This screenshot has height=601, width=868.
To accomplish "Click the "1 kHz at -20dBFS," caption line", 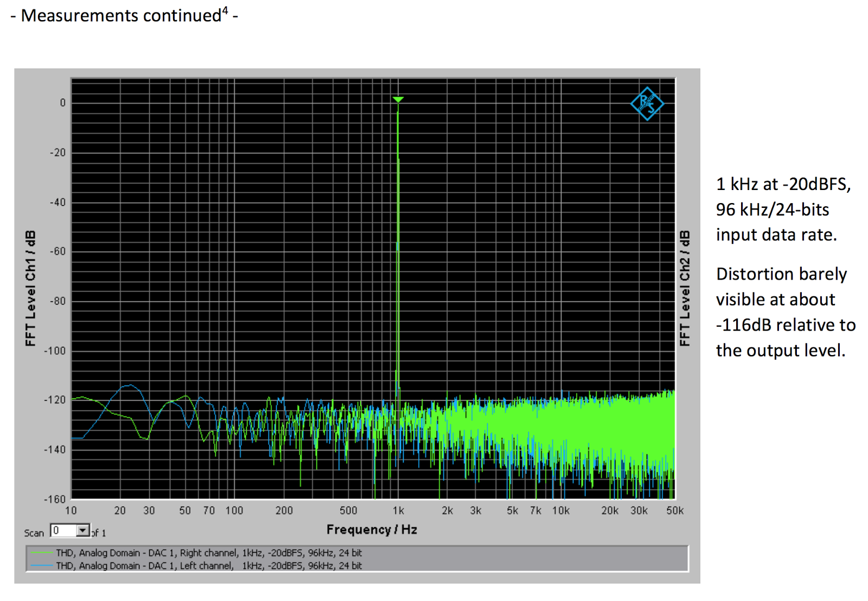I will pyautogui.click(x=783, y=185).
